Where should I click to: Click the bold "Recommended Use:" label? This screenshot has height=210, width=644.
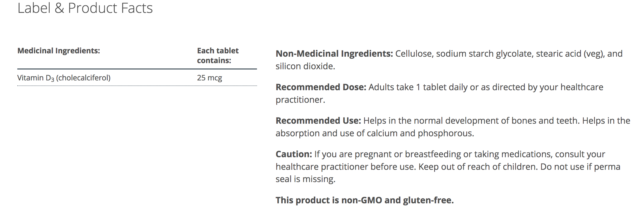[x=318, y=121]
